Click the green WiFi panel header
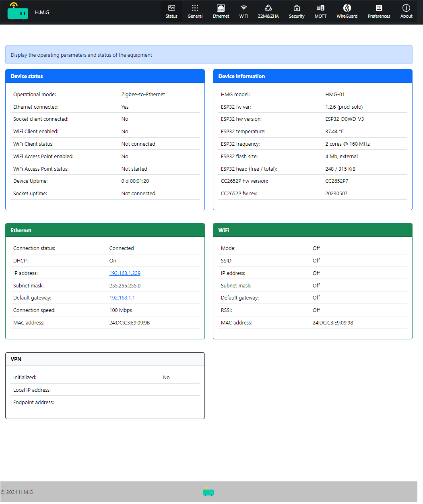Screen dimensions: 423x504 click(312, 230)
